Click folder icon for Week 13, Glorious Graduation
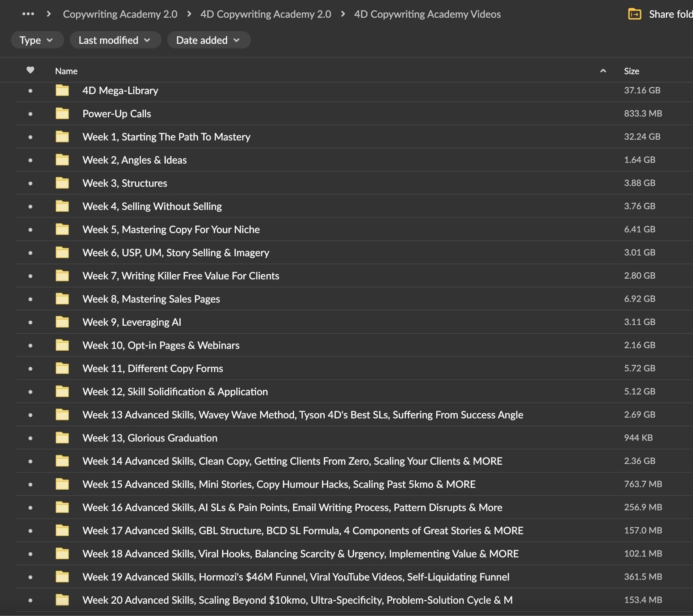693x616 pixels. (62, 438)
